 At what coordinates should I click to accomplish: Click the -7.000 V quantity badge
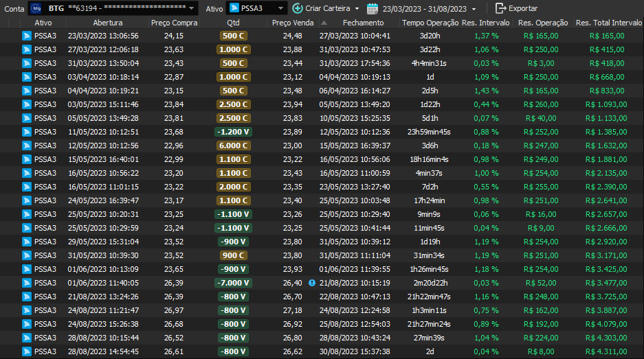point(233,283)
